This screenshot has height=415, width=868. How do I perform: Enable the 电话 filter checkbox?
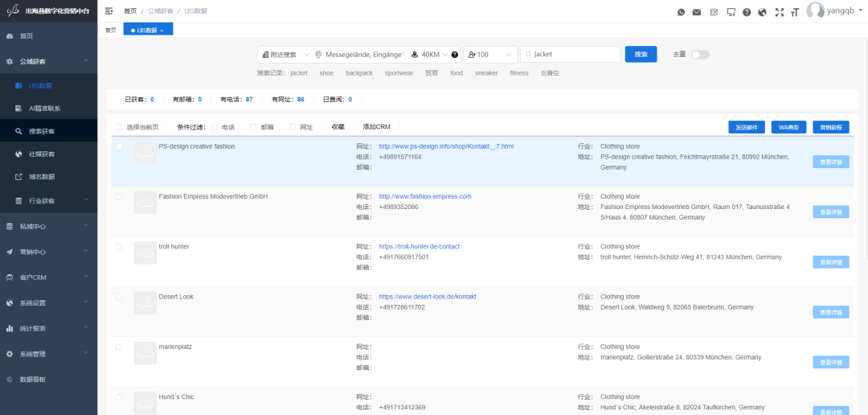click(x=215, y=127)
